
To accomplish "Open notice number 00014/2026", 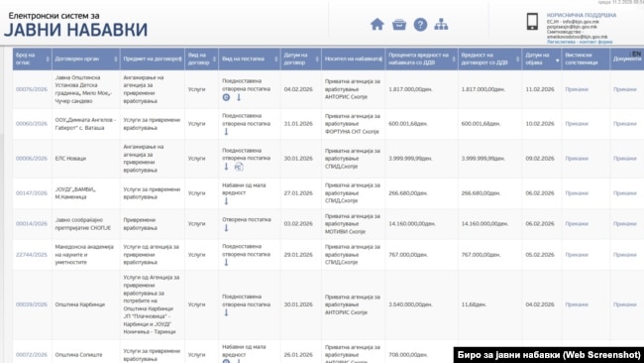I will 32,223.
